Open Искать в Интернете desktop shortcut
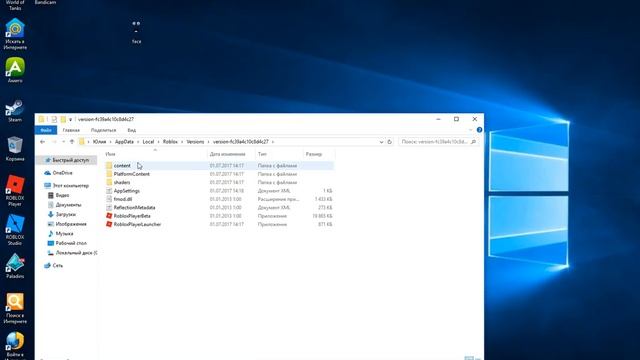 (15, 34)
